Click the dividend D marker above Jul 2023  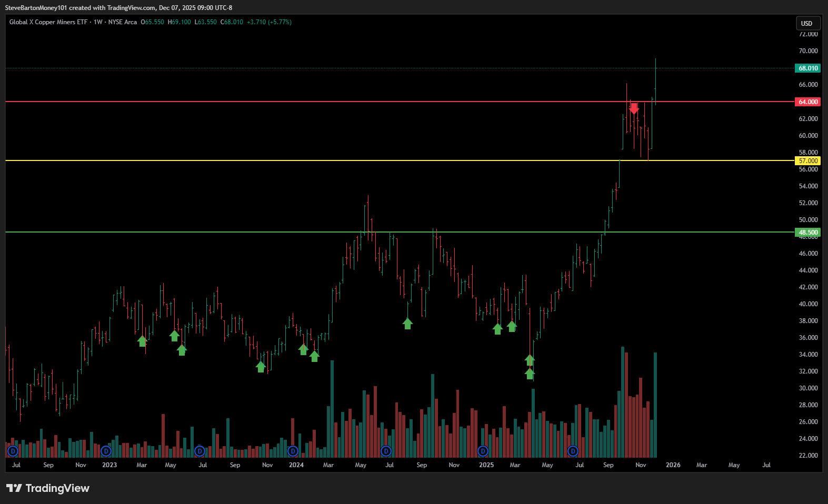199,451
